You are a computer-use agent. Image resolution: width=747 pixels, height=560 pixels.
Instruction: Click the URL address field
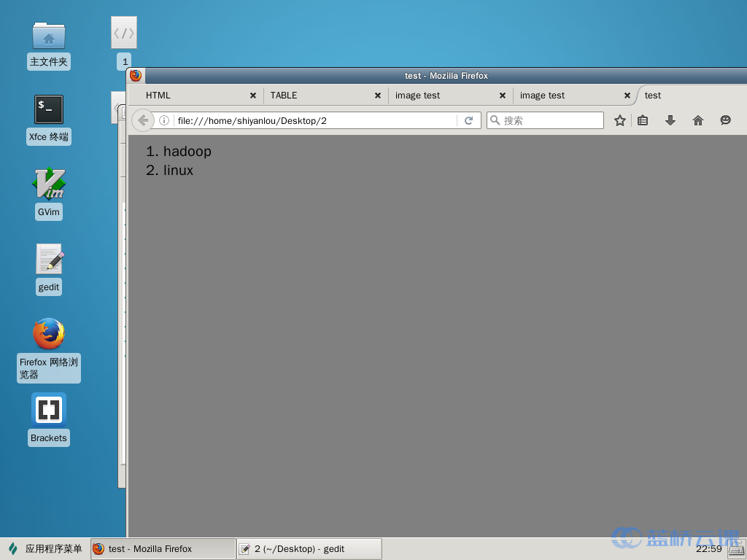314,120
